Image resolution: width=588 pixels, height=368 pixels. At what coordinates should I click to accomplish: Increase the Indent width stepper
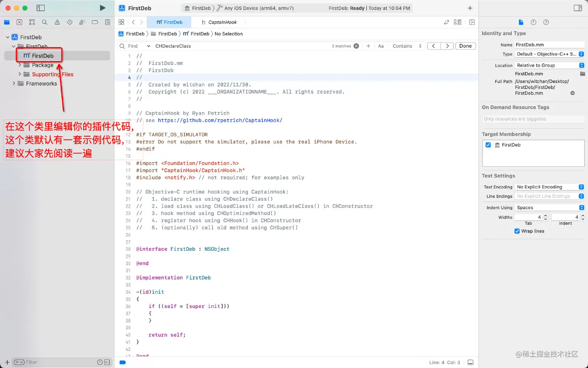(583, 215)
